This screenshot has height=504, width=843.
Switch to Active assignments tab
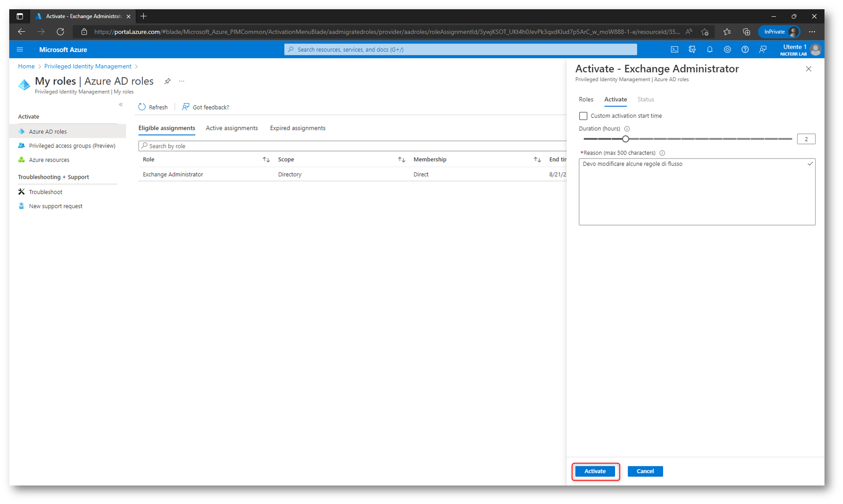tap(232, 128)
